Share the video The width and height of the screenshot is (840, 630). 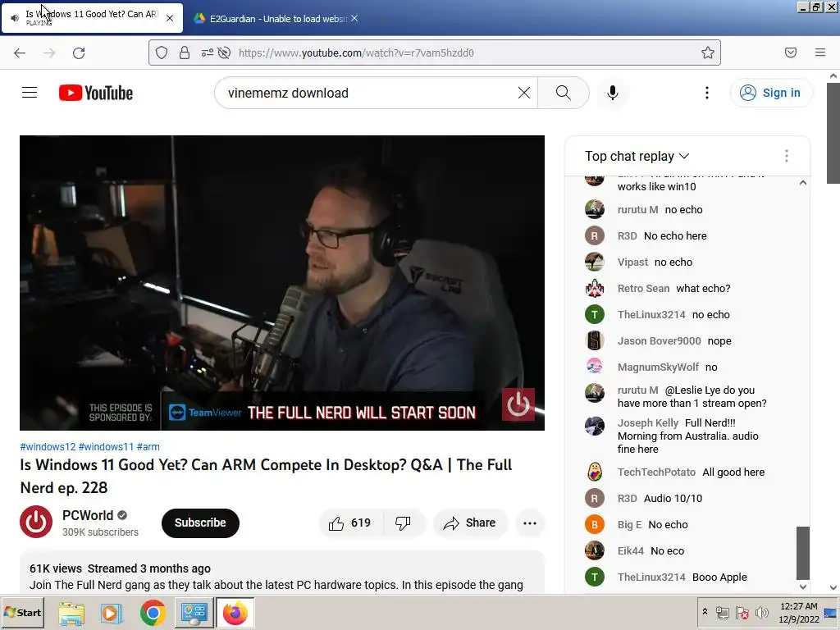[470, 523]
